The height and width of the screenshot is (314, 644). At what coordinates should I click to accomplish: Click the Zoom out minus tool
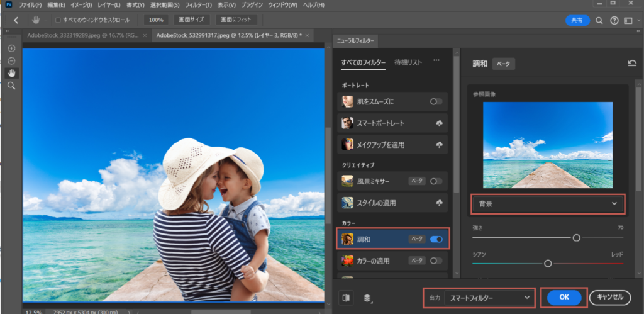point(11,61)
